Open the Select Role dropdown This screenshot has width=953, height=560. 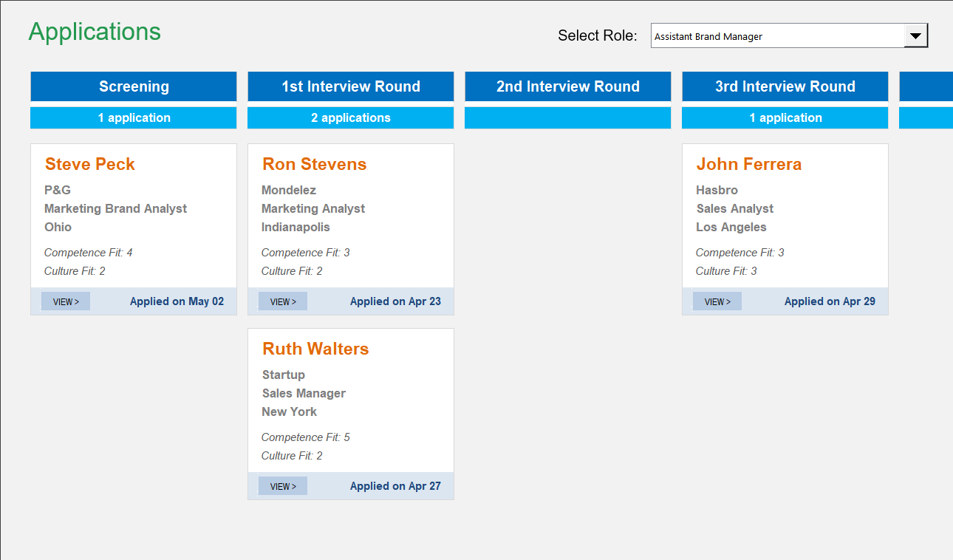(x=783, y=35)
